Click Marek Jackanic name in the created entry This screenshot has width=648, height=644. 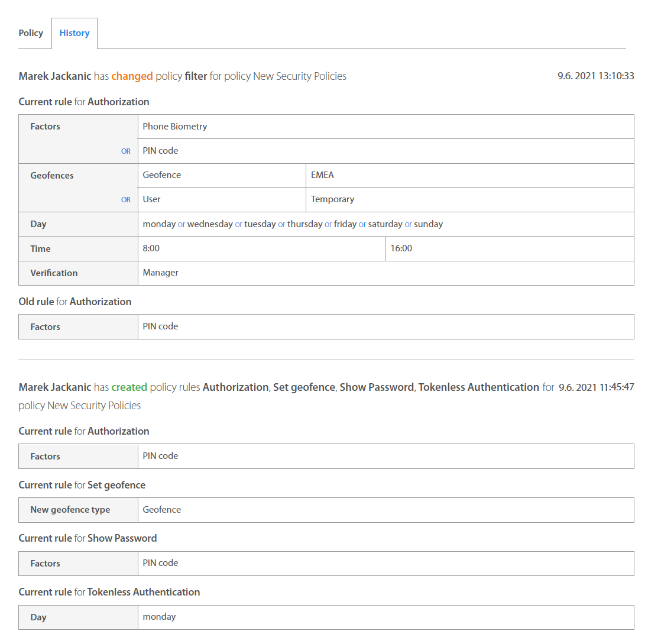[x=55, y=387]
